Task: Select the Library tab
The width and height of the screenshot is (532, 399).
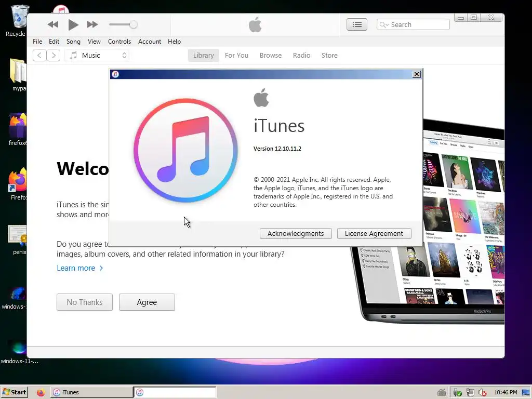Action: tap(204, 55)
